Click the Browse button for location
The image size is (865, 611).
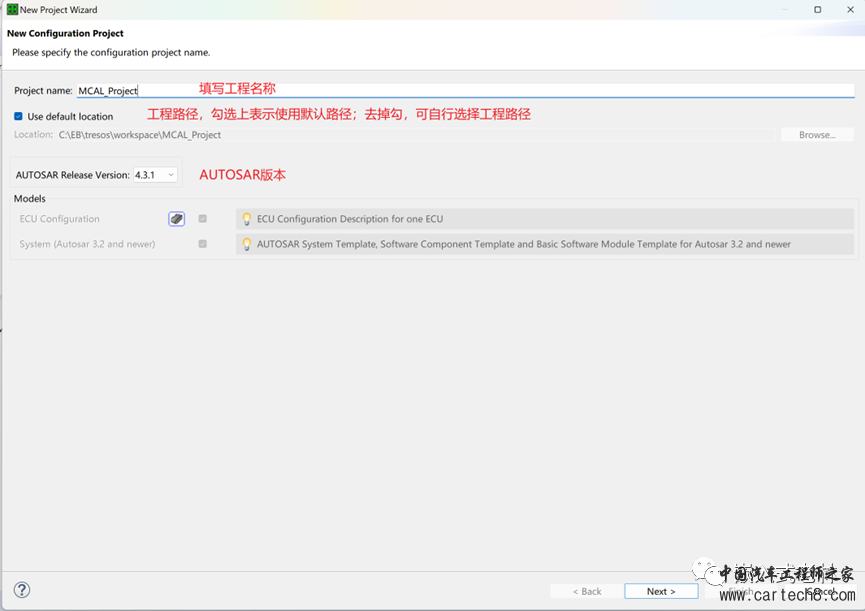tap(817, 135)
